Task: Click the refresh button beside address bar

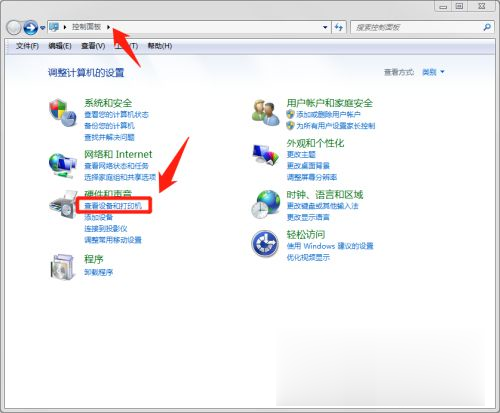Action: 339,27
